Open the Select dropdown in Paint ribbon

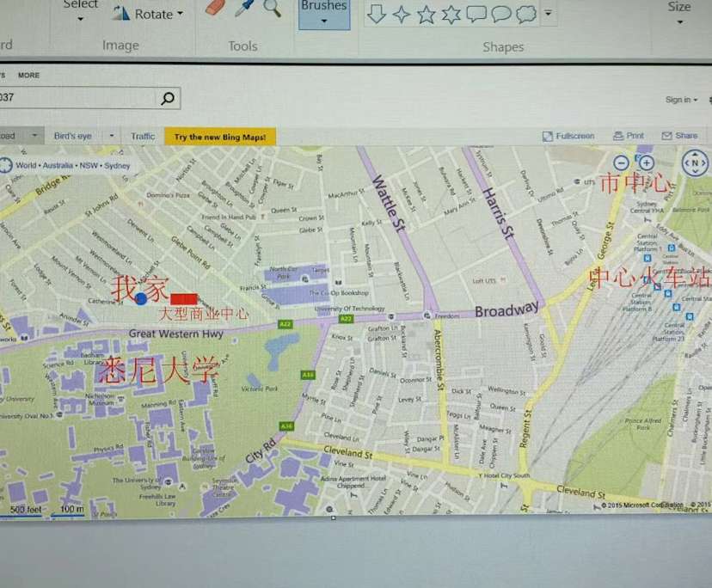[x=80, y=10]
